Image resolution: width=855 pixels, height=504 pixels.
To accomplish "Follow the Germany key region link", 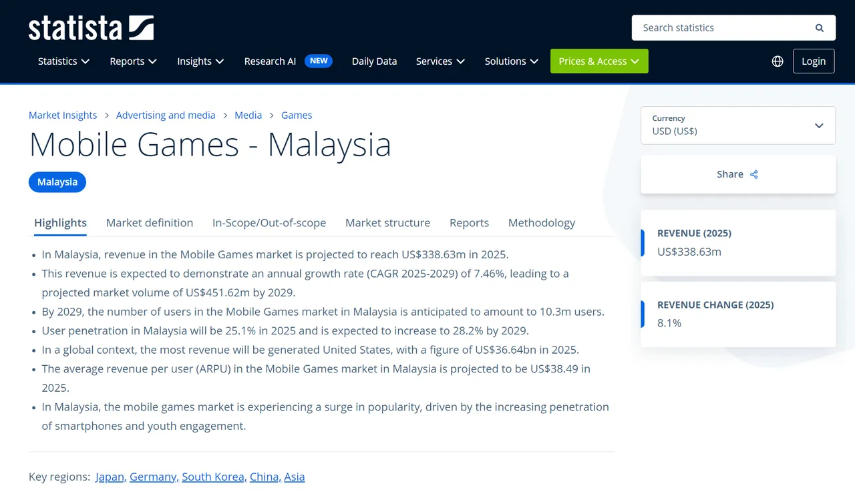I will click(x=152, y=477).
